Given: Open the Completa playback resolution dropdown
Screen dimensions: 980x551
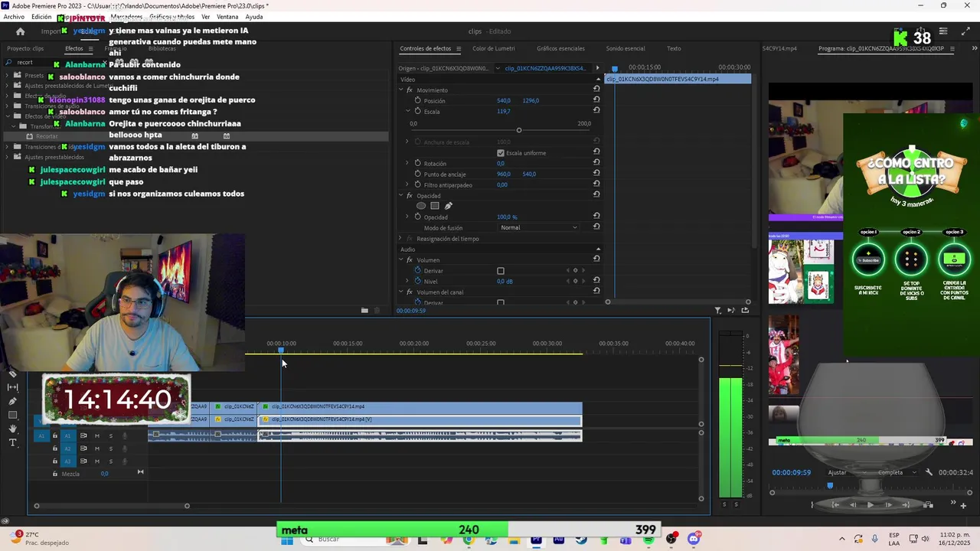Looking at the screenshot, I should (897, 472).
